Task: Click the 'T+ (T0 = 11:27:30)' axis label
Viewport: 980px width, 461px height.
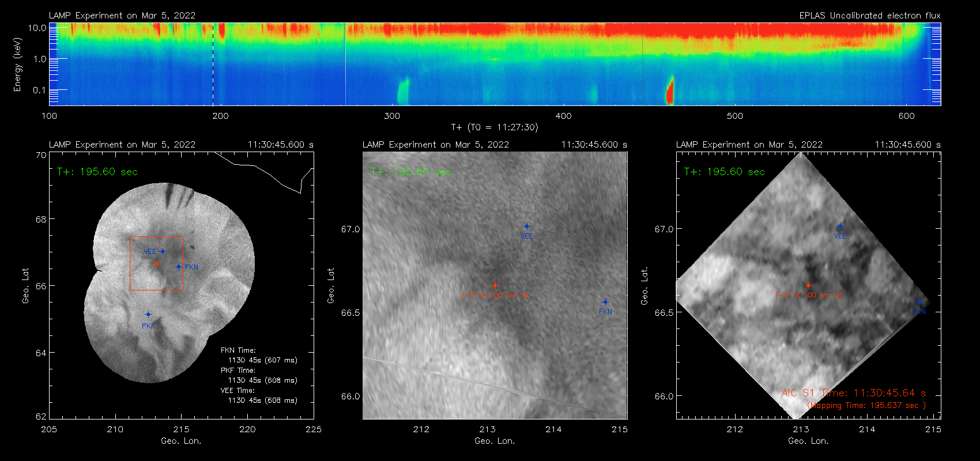Action: pyautogui.click(x=495, y=127)
